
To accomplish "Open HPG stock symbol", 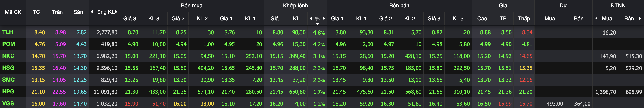I will click(x=8, y=91).
